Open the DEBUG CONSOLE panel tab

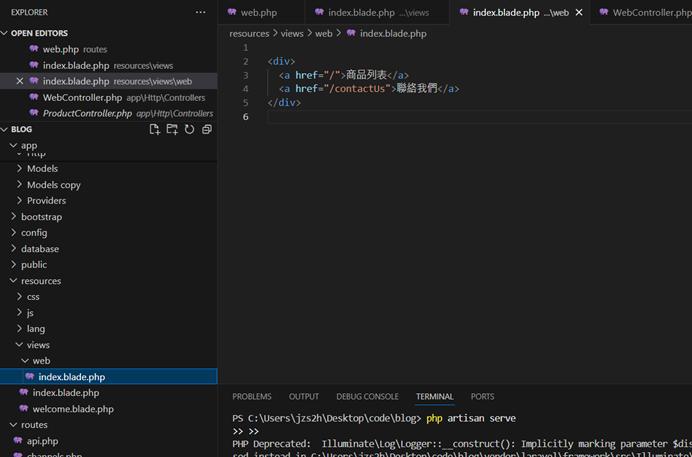(x=367, y=397)
